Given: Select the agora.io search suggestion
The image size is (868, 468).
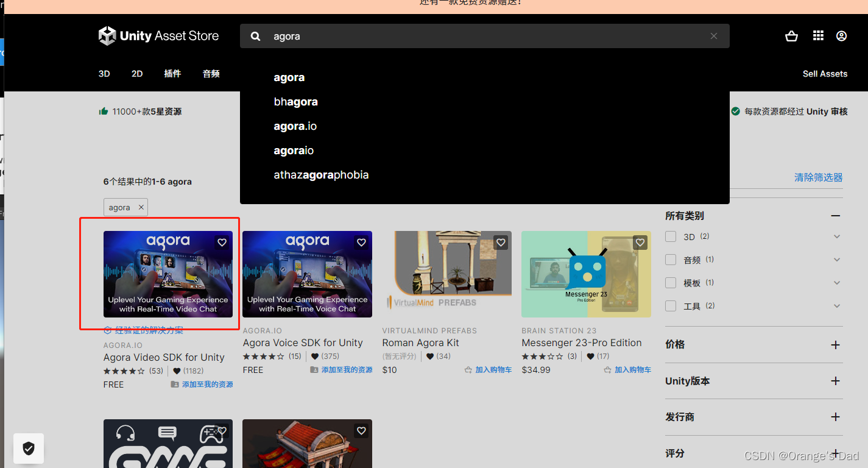Looking at the screenshot, I should point(295,126).
